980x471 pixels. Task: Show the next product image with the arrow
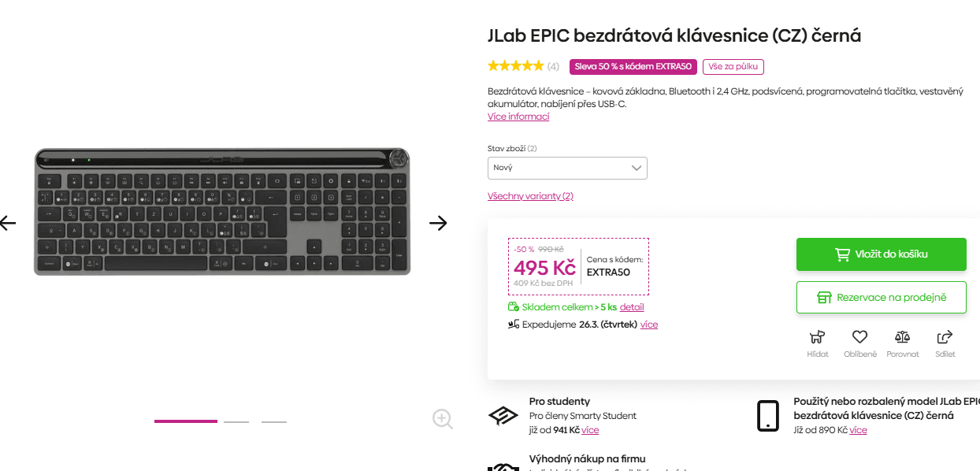tap(439, 223)
